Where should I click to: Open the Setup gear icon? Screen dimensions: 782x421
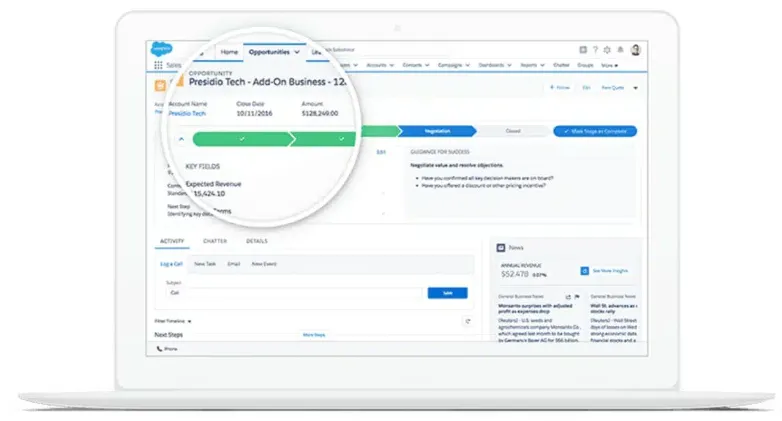pos(607,50)
